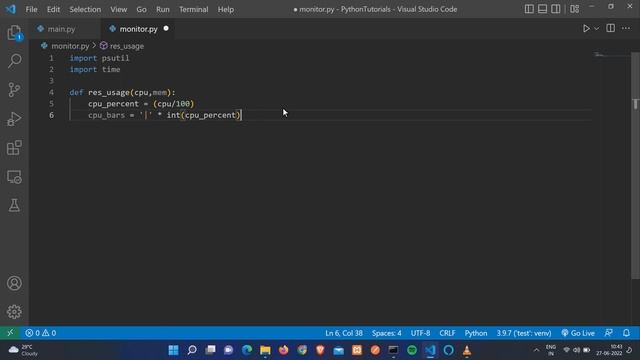The width and height of the screenshot is (640, 360).
Task: Open notifications bell in status bar
Action: (627, 333)
